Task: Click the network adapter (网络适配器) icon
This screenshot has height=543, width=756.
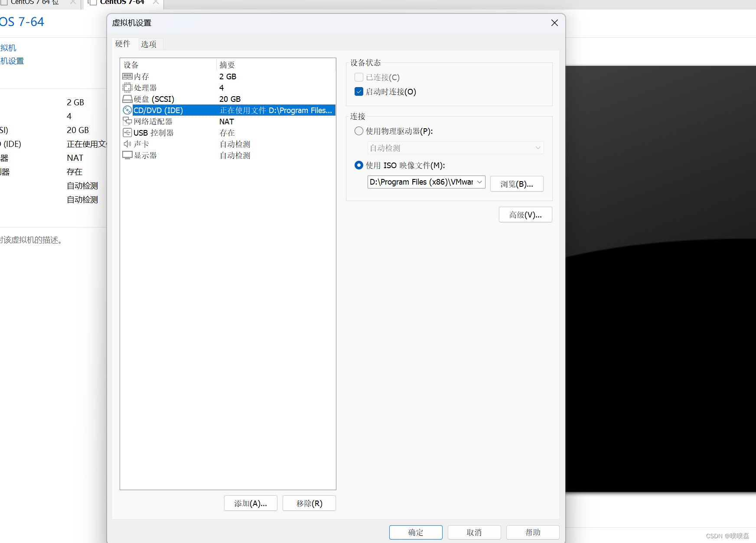Action: 127,121
